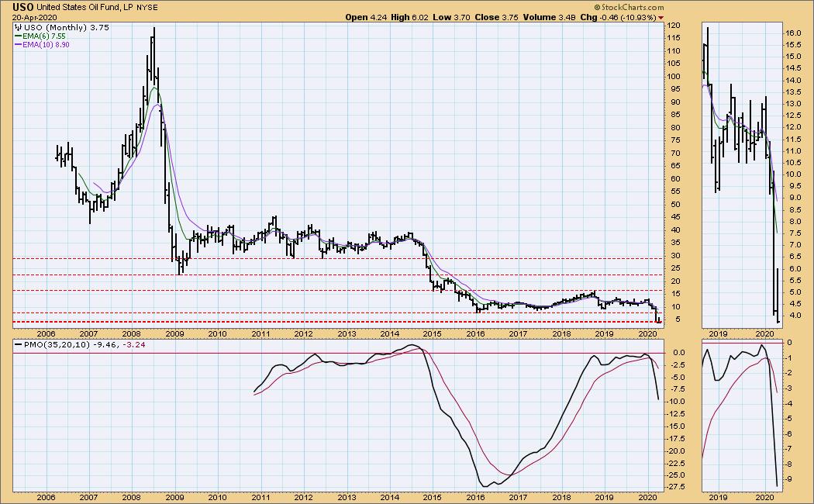Click the 120 price axis label
814x504 pixels.
click(x=674, y=26)
